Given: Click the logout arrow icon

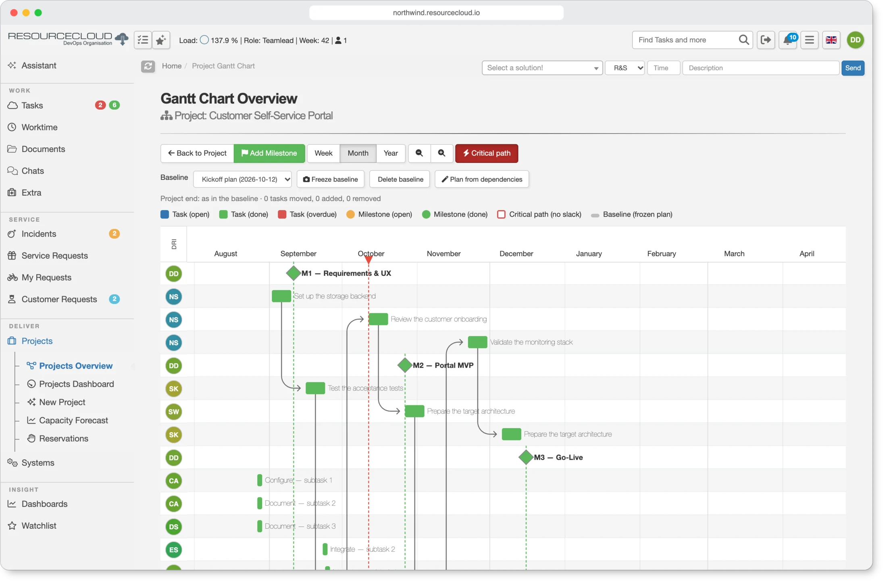Looking at the screenshot, I should 766,40.
